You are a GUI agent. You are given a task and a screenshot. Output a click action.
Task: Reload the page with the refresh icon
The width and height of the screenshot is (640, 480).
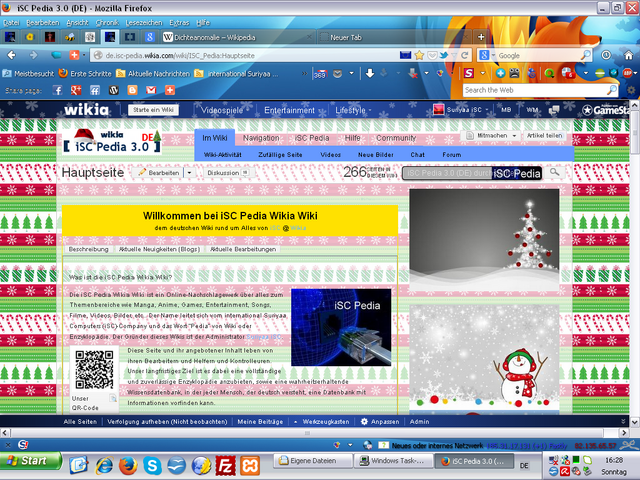464,55
